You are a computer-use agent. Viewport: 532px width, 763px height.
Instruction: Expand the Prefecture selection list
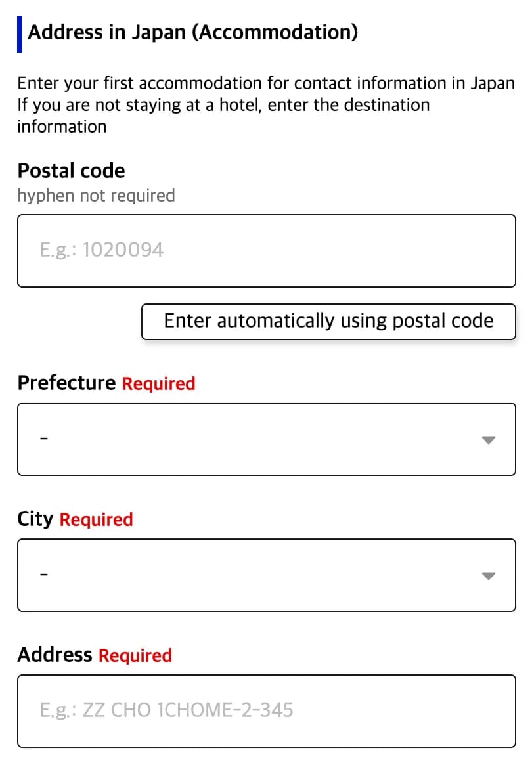click(266, 439)
